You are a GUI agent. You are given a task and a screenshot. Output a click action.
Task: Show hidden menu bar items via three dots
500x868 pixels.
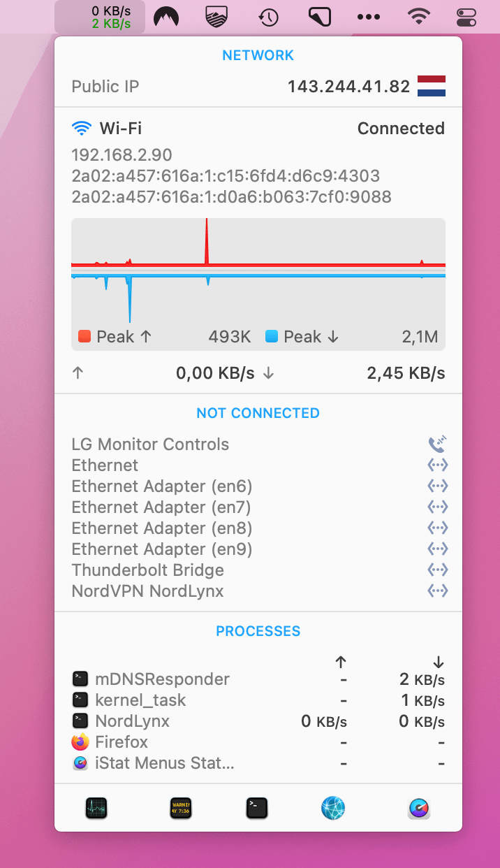[369, 17]
